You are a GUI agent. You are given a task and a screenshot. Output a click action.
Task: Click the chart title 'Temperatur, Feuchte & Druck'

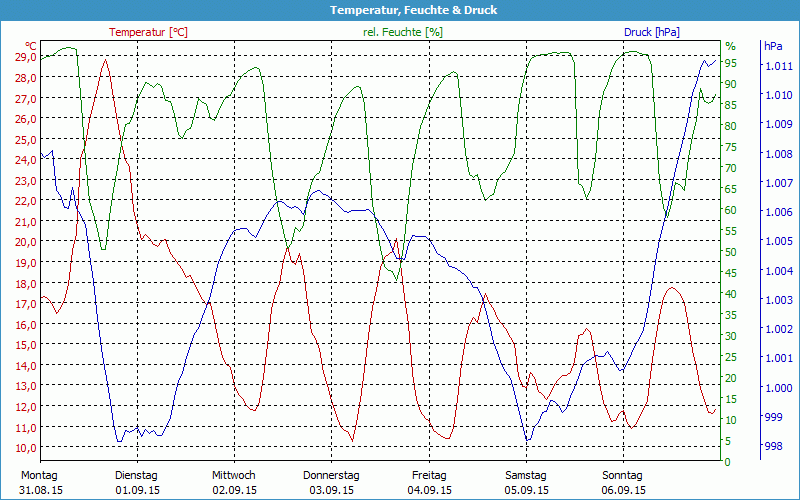(x=413, y=10)
